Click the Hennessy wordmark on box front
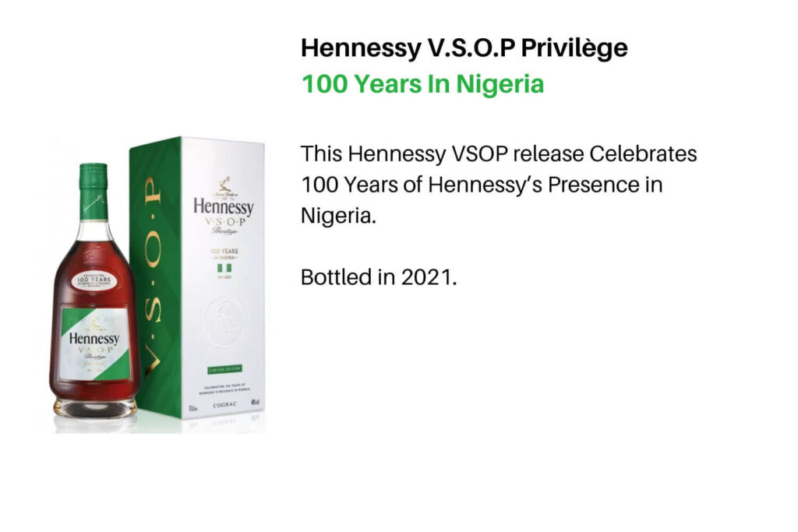Image resolution: width=798 pixels, height=532 pixels. (223, 206)
